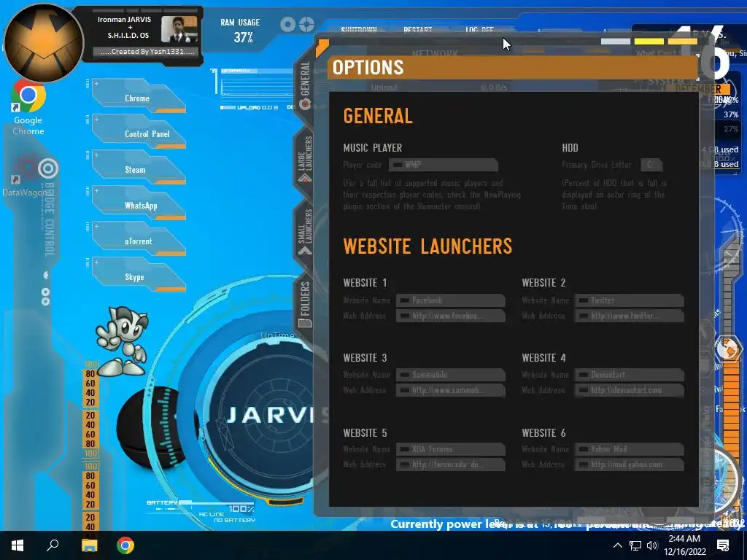Viewport: 747px width, 560px height.
Task: Click the orange bar in Options header
Action: click(x=683, y=42)
